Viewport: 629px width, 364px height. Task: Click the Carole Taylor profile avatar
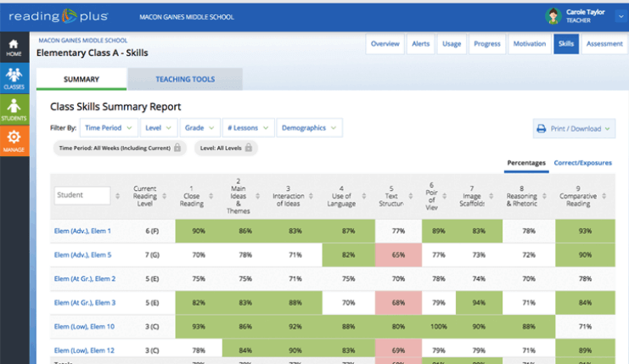pos(553,15)
